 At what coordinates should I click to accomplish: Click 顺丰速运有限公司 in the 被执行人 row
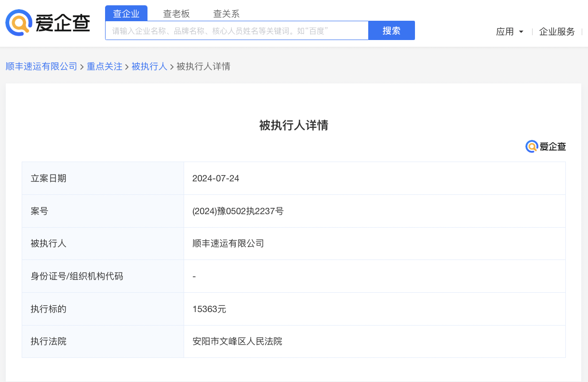228,244
